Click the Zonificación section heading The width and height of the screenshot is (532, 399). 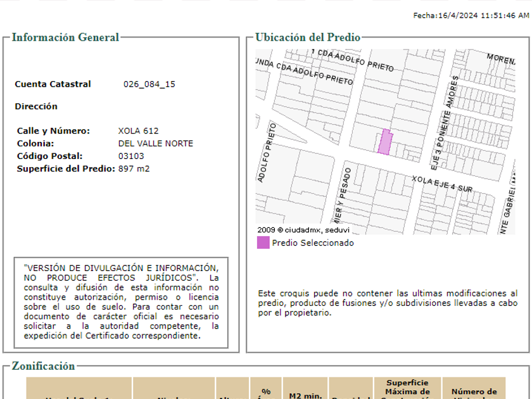click(43, 366)
